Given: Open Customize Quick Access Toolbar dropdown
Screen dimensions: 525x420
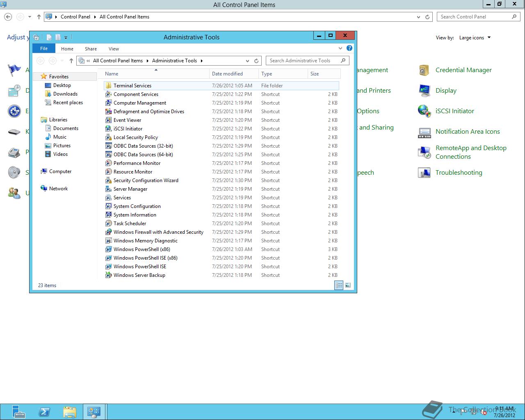Looking at the screenshot, I should tap(66, 37).
